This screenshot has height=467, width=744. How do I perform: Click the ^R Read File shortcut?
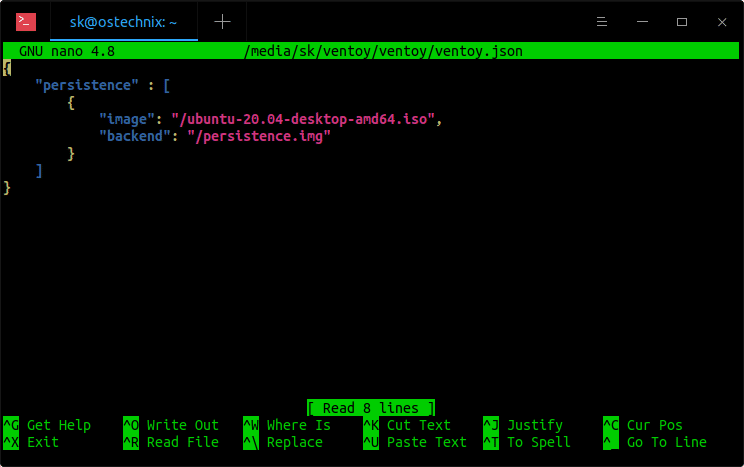[x=171, y=442]
